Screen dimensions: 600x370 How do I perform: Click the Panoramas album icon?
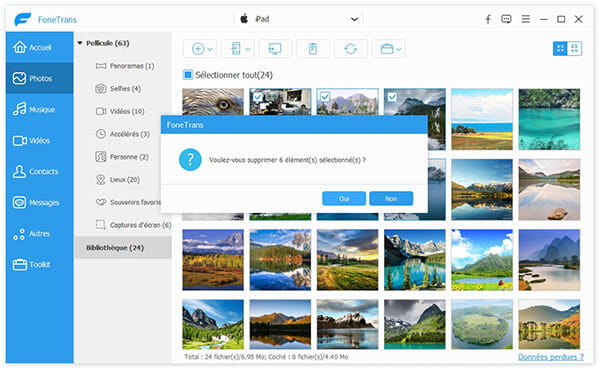[x=101, y=66]
